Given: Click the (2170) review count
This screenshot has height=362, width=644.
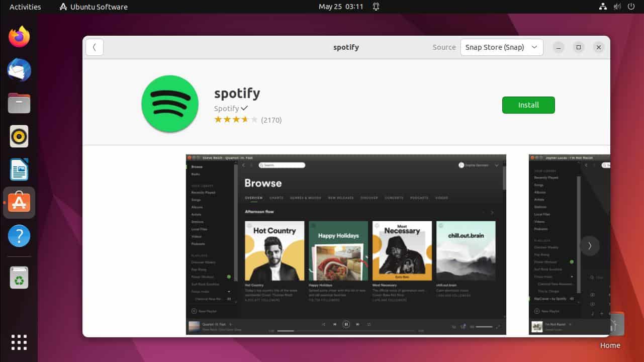Looking at the screenshot, I should pos(271,120).
